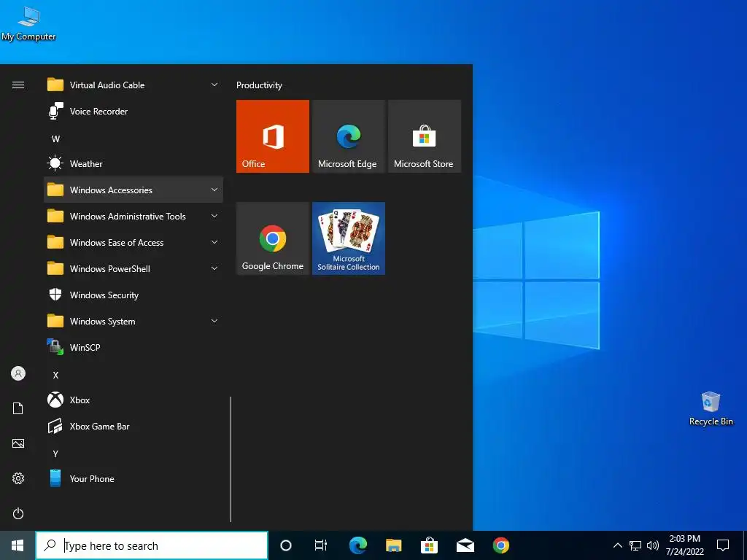The height and width of the screenshot is (560, 747).
Task: Click the Power icon in Start sidebar
Action: [x=18, y=513]
